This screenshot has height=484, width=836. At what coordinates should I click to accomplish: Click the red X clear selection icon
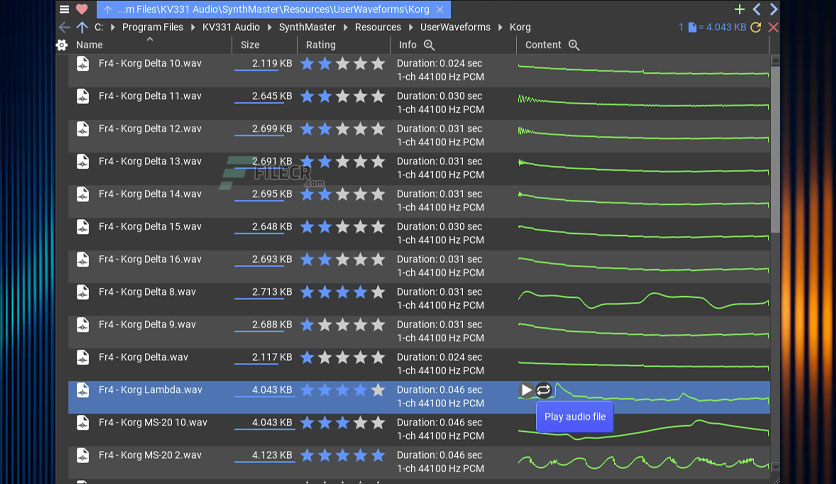[773, 27]
